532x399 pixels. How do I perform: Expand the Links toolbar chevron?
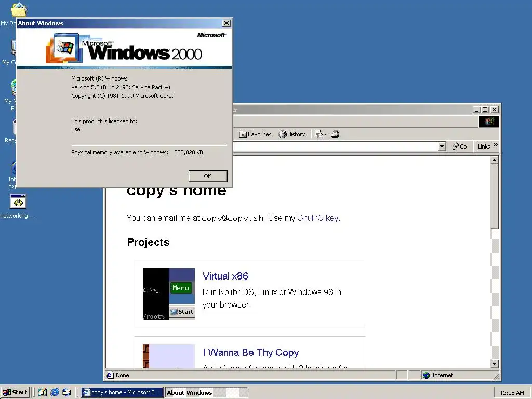[x=495, y=145]
